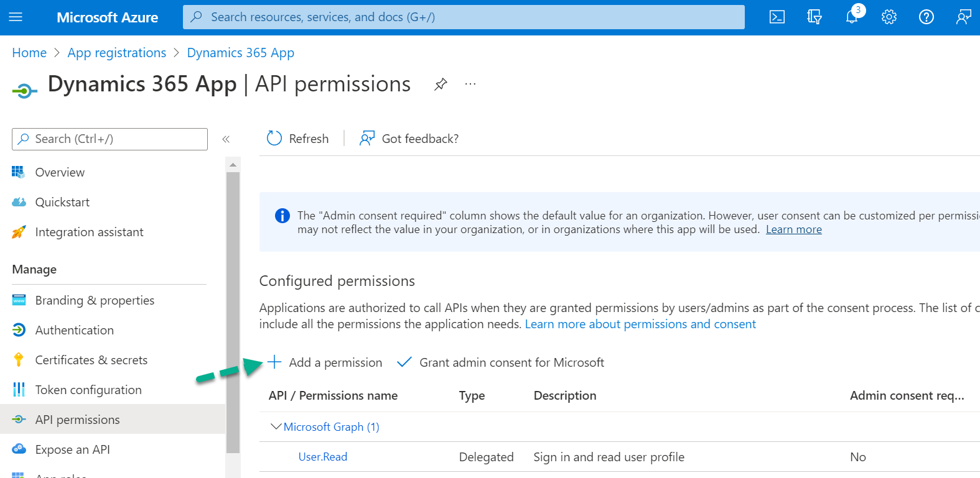Click the Delegated cell in User.Read row
This screenshot has height=478, width=980.
[x=487, y=457]
